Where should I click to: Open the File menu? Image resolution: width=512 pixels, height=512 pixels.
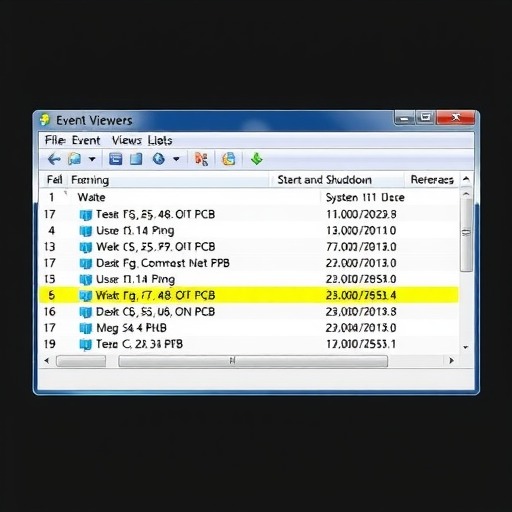[x=55, y=140]
